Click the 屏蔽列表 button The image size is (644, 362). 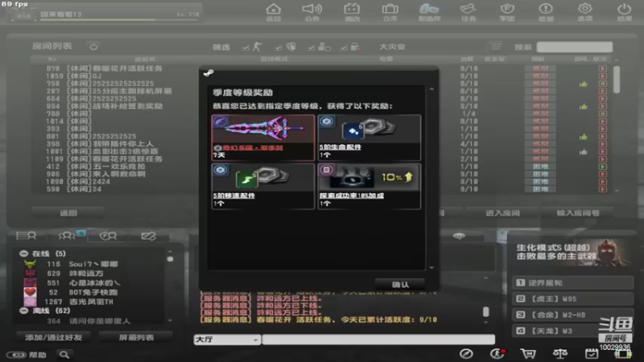(x=136, y=337)
